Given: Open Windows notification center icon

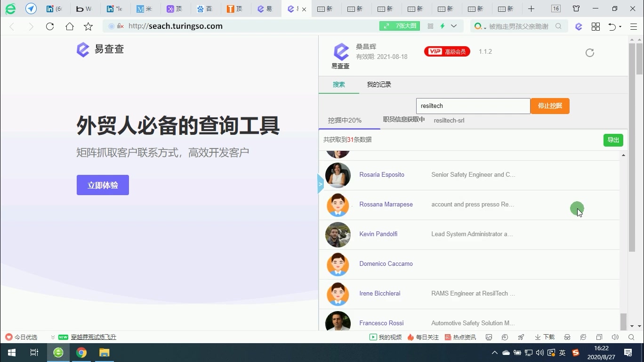Looking at the screenshot, I should point(628,353).
